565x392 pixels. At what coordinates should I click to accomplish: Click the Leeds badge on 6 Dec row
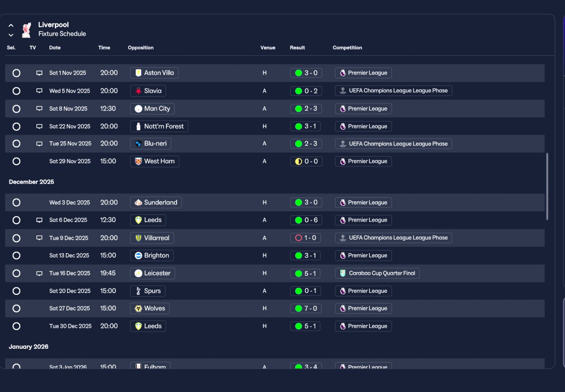click(139, 220)
